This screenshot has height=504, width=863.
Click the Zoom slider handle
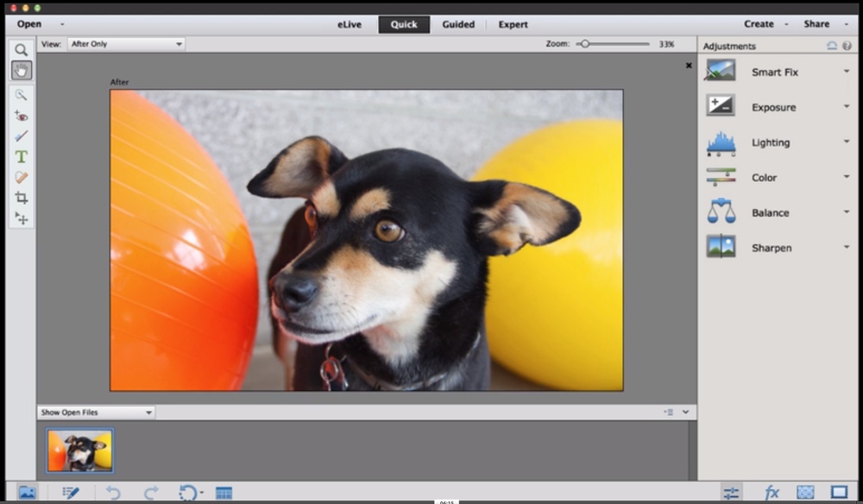coord(584,43)
